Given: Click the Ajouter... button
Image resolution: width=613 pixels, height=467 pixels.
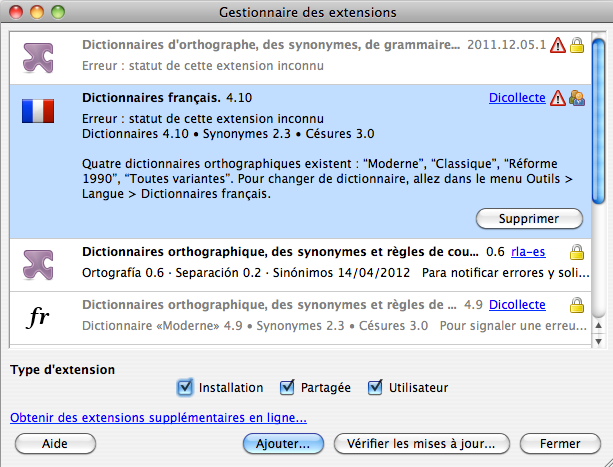Looking at the screenshot, I should pyautogui.click(x=283, y=442).
